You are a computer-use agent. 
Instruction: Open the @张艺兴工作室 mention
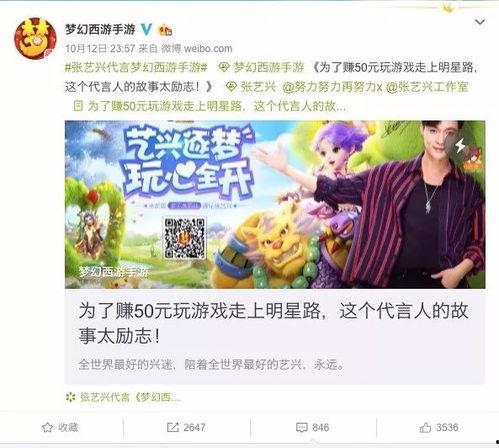click(x=427, y=87)
